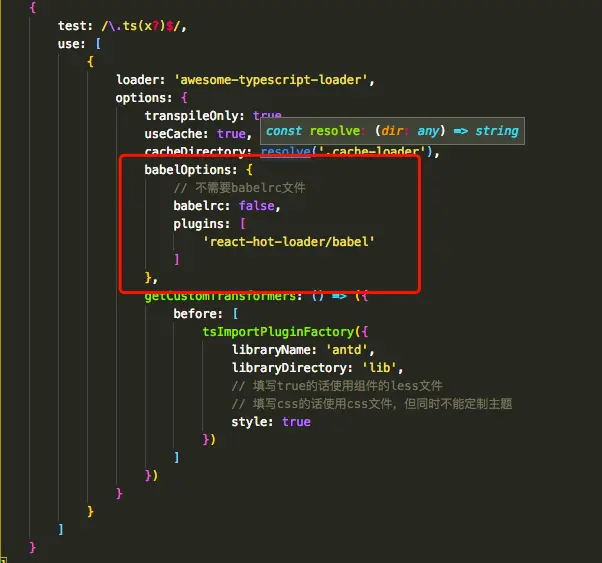Click the opening brace after 'options:'
The image size is (602, 563).
point(184,98)
